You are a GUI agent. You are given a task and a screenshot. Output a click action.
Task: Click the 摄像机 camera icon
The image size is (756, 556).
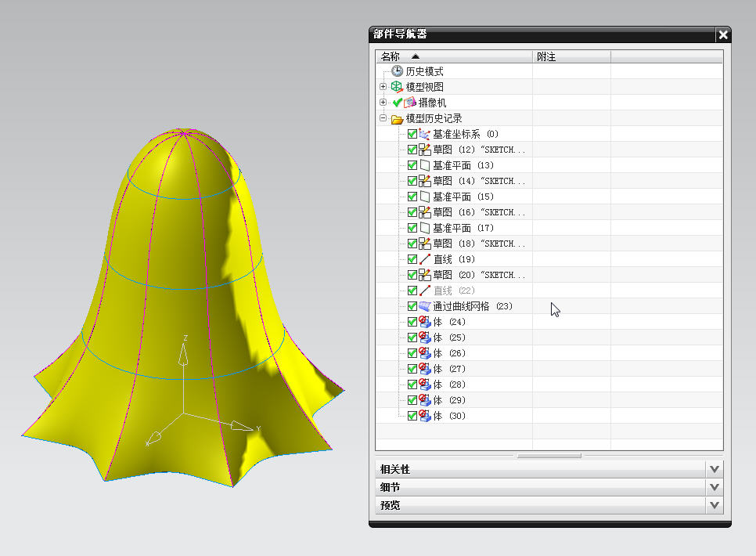click(x=410, y=103)
